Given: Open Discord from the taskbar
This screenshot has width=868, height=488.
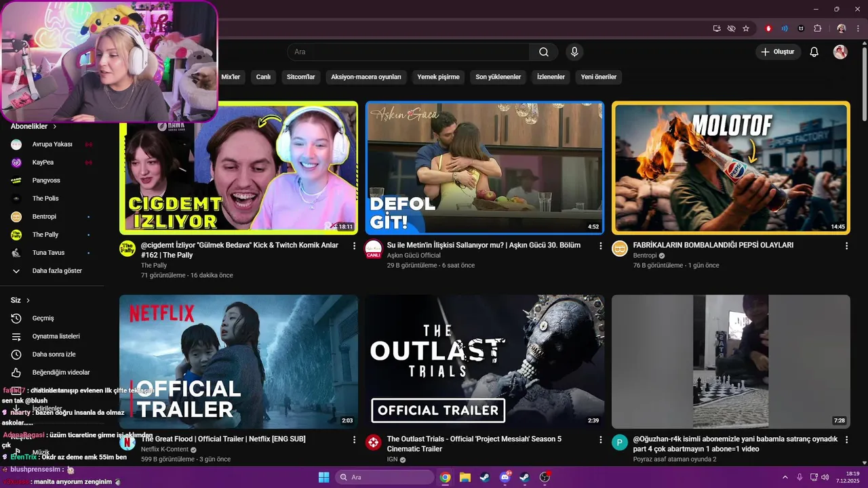Looking at the screenshot, I should 505,477.
